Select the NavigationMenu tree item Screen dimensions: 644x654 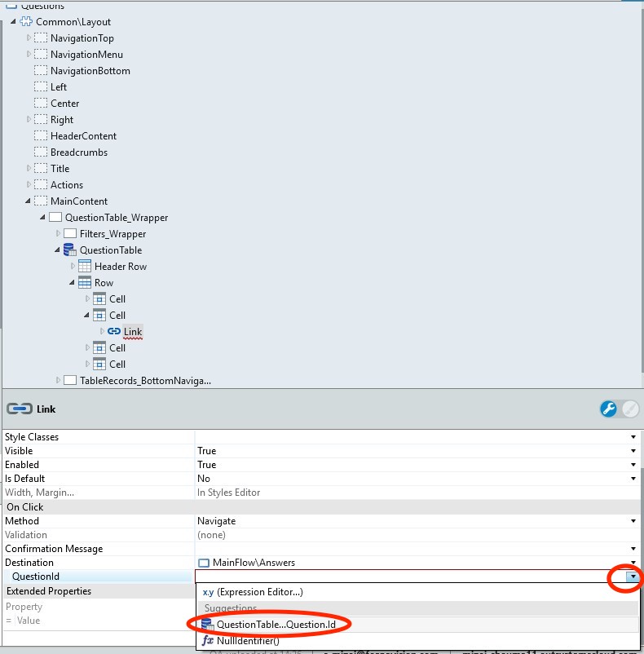click(86, 54)
